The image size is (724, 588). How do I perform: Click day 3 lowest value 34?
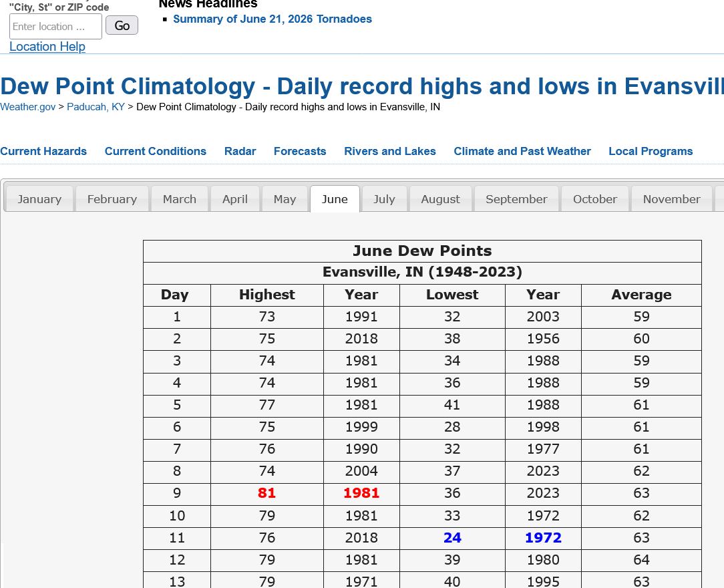(453, 361)
